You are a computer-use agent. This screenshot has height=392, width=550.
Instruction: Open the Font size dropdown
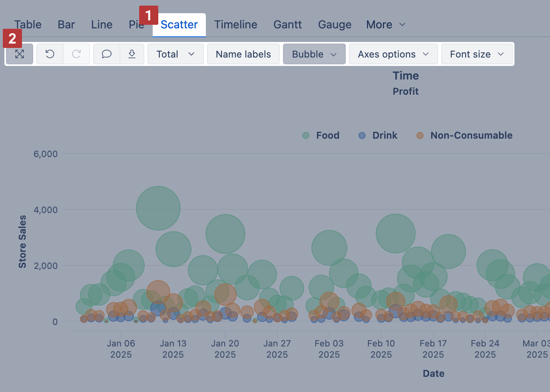pyautogui.click(x=477, y=54)
